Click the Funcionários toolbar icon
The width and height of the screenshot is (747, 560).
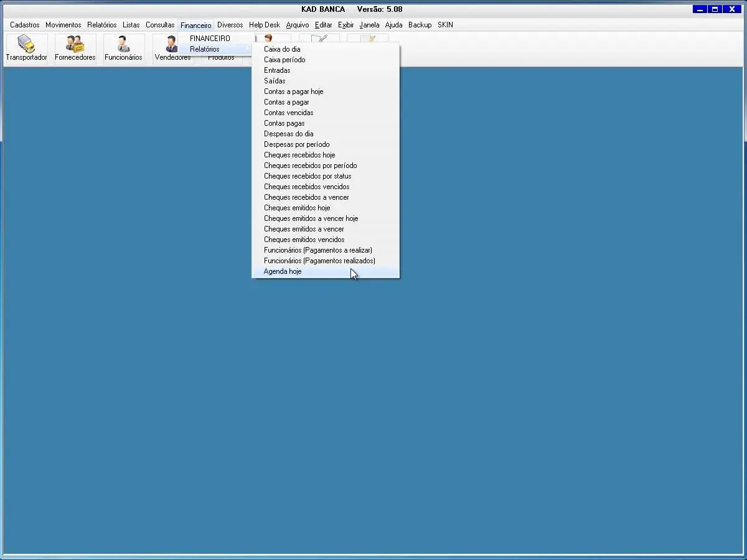coord(123,45)
